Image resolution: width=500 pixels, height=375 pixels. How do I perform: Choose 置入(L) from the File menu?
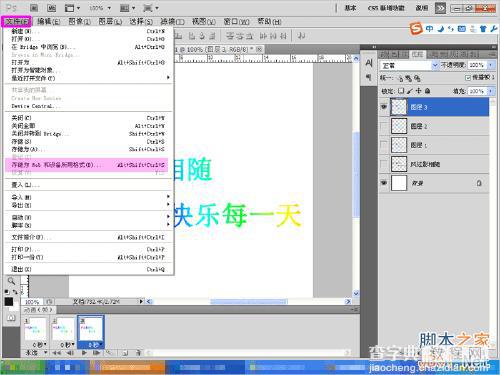click(x=88, y=185)
